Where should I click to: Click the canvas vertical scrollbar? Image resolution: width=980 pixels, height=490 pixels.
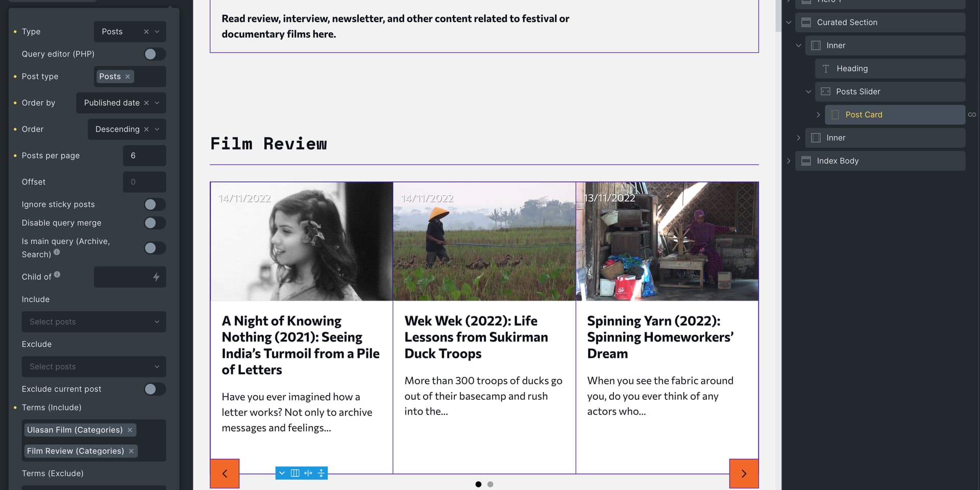[778, 15]
